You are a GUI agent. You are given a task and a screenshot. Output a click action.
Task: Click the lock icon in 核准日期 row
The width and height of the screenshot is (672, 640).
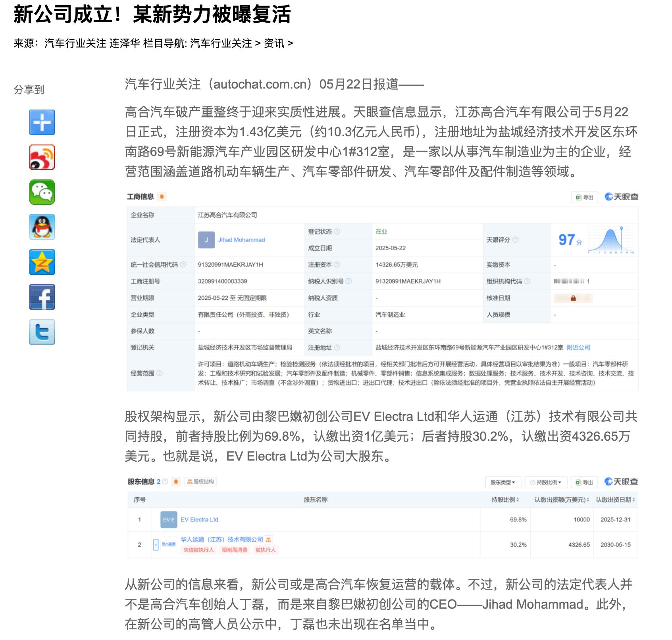(573, 298)
